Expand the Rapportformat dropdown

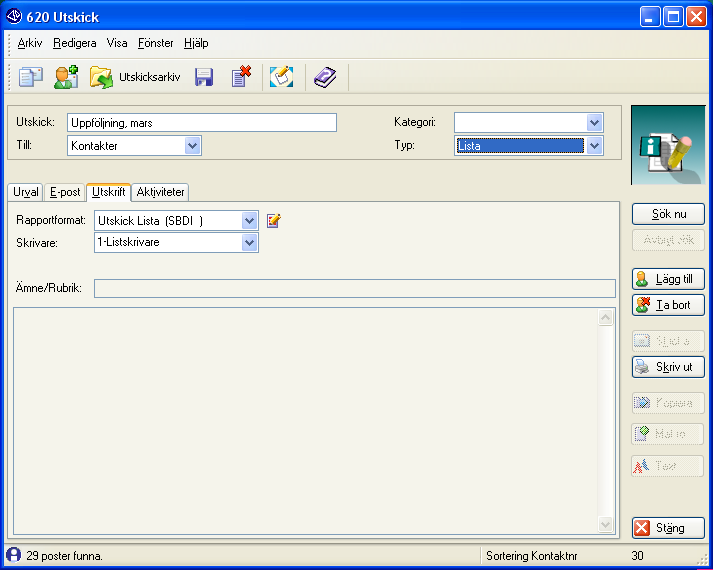(249, 221)
